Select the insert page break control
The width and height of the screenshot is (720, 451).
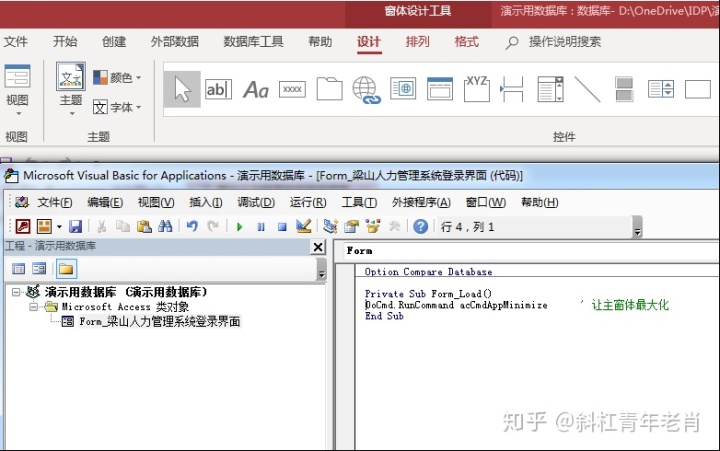tap(512, 89)
